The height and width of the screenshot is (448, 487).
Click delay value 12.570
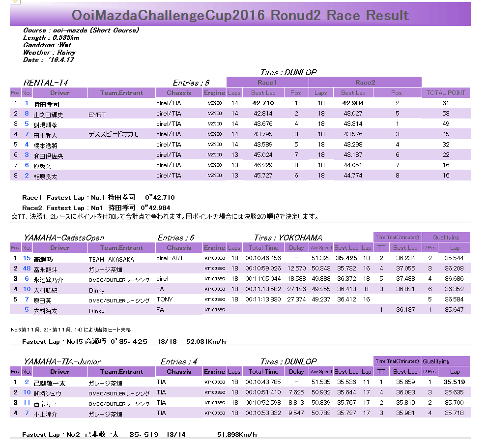click(x=296, y=269)
